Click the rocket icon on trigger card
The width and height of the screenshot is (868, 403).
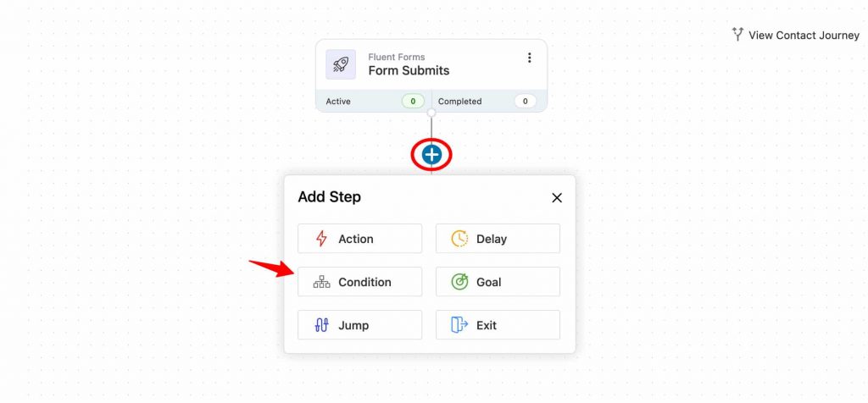pos(341,64)
